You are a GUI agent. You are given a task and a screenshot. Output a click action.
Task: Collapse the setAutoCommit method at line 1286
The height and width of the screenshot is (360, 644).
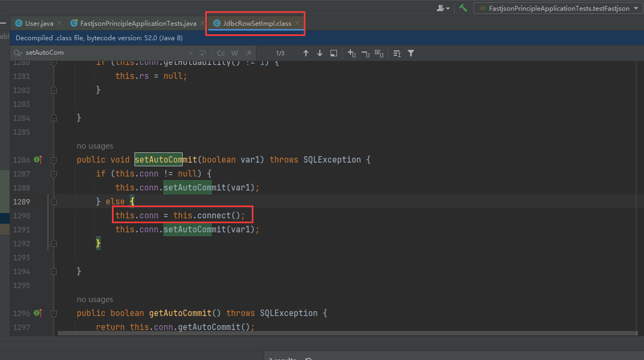[x=54, y=160]
